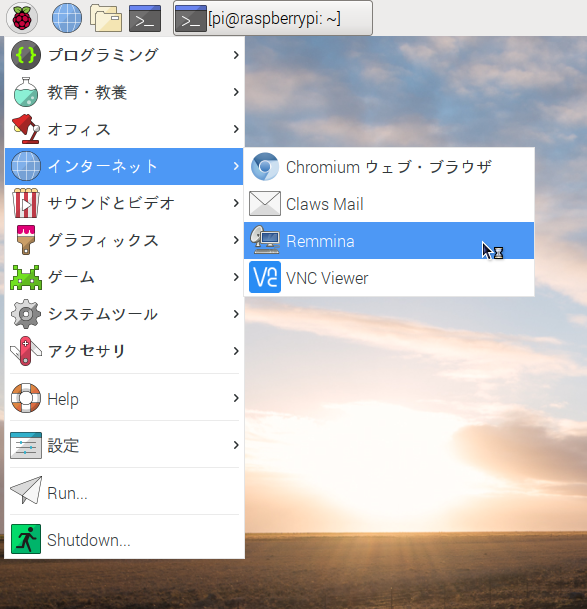
Task: Expand the プログラミング submenu arrow
Action: (236, 55)
